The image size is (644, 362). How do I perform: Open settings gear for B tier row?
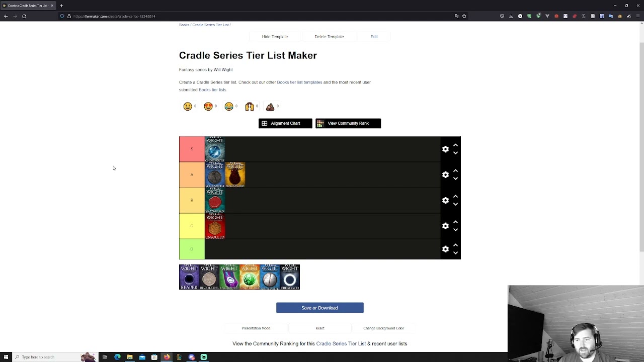[x=445, y=200]
